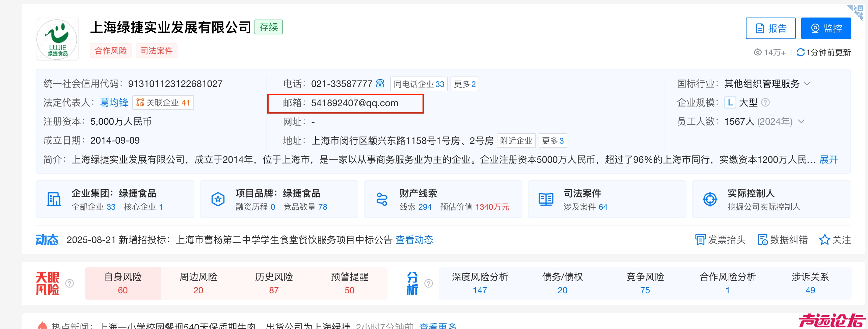The width and height of the screenshot is (868, 329).
Task: Open the 涉诉关系 49 tab
Action: [810, 283]
